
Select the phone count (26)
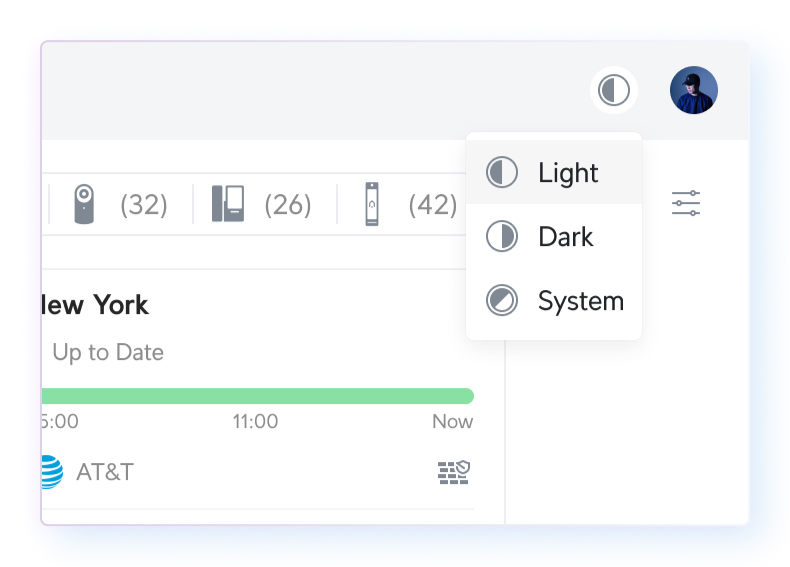[x=288, y=205]
